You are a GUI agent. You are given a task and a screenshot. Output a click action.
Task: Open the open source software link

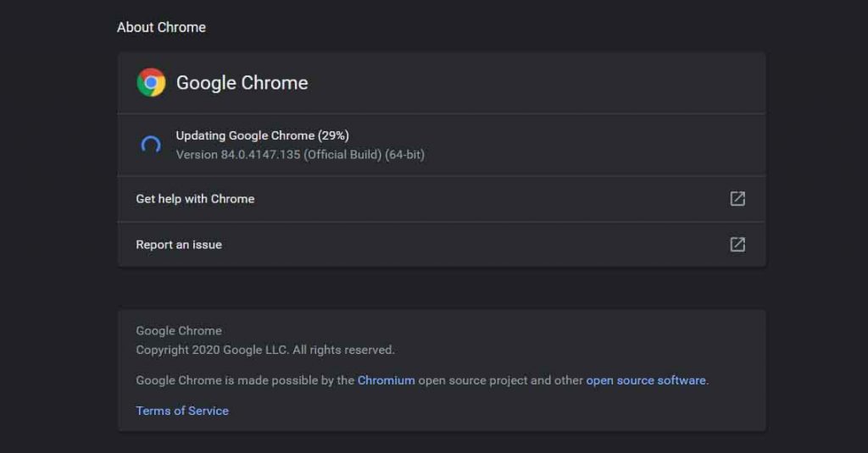coord(646,380)
